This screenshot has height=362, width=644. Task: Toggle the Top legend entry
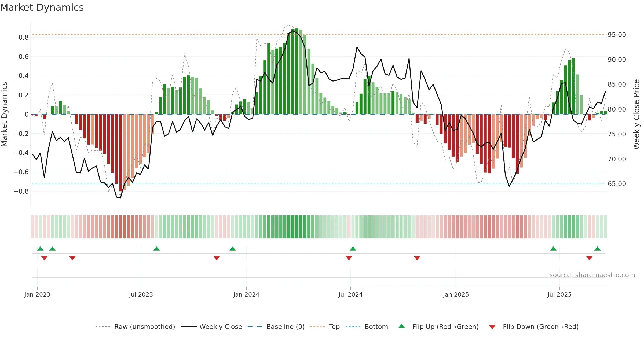tap(325, 327)
